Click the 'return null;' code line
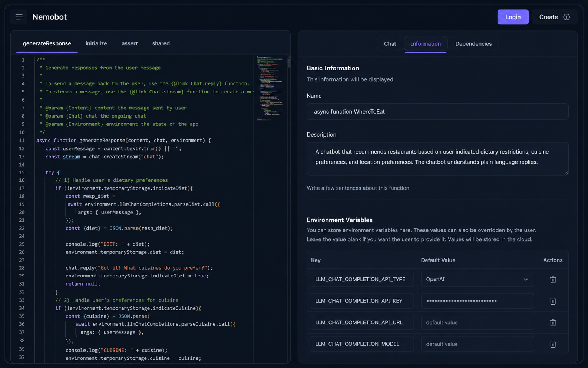 [83, 284]
